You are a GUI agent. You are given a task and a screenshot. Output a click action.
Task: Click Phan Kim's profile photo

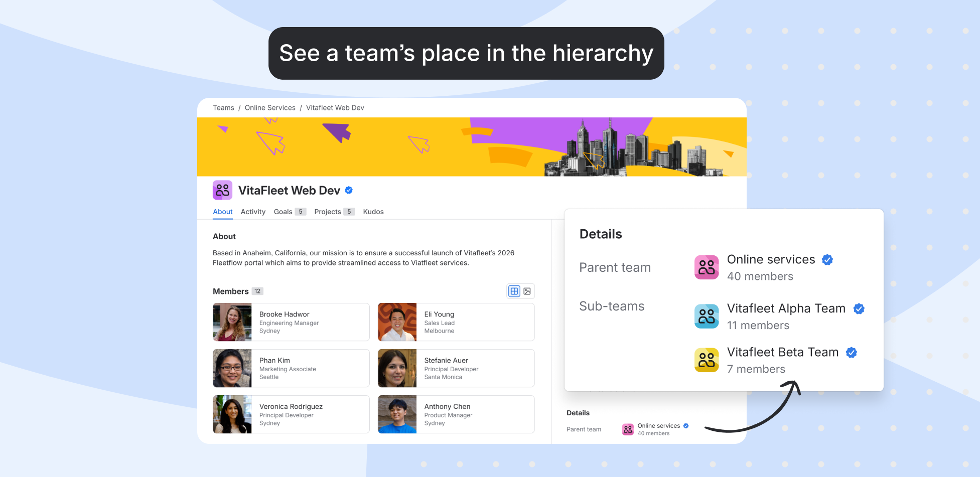click(232, 368)
